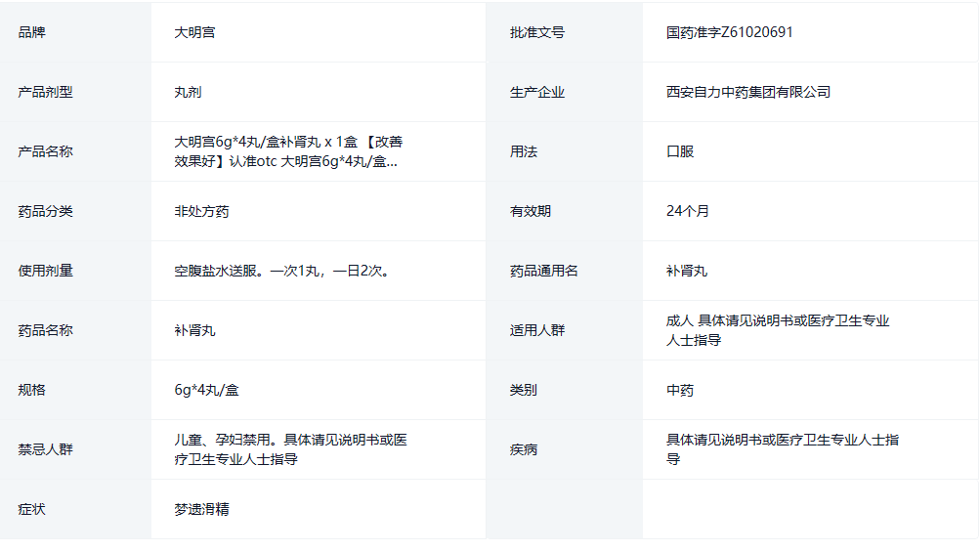Select approval number 国药准字Z61020691
The width and height of the screenshot is (980, 551).
(729, 32)
